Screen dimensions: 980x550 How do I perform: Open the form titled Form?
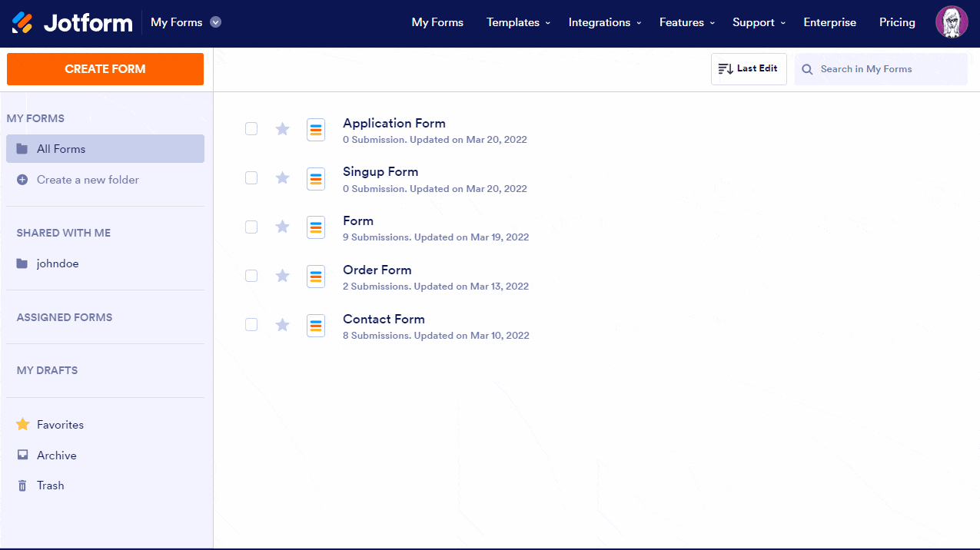[358, 220]
